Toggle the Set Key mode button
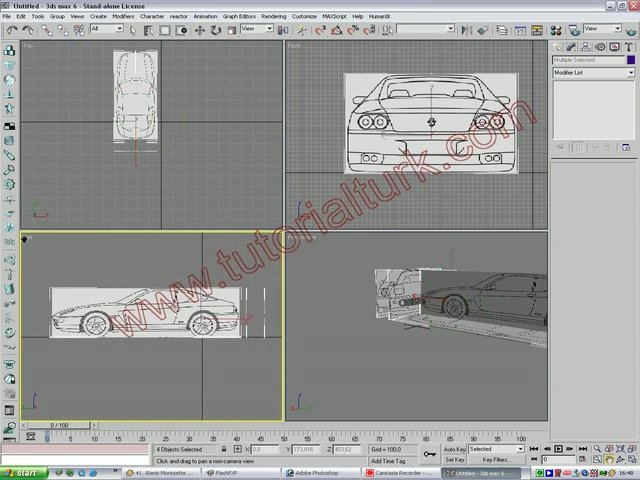 454,460
